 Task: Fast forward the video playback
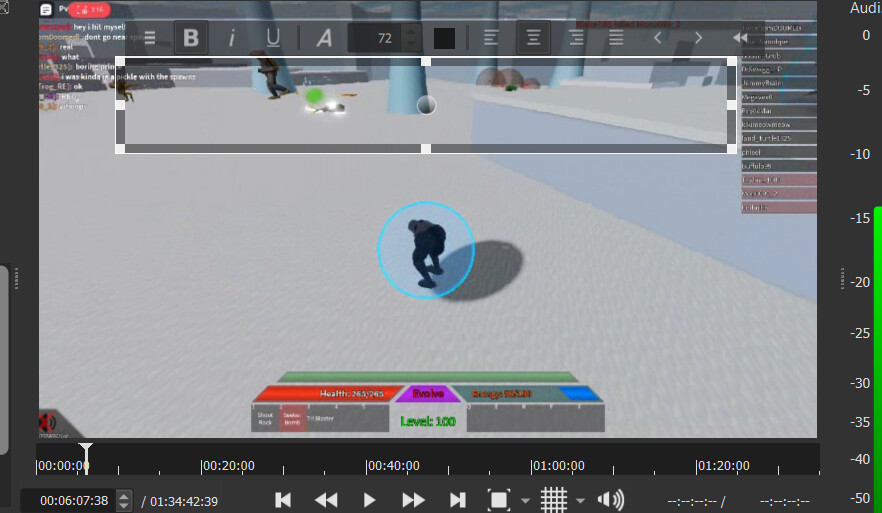413,500
